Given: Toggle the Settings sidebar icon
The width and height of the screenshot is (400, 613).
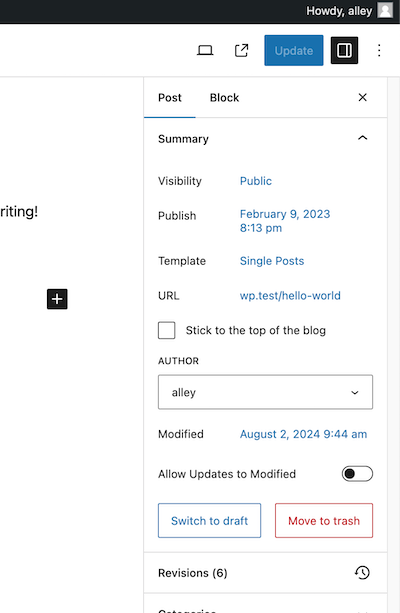Looking at the screenshot, I should tap(344, 50).
